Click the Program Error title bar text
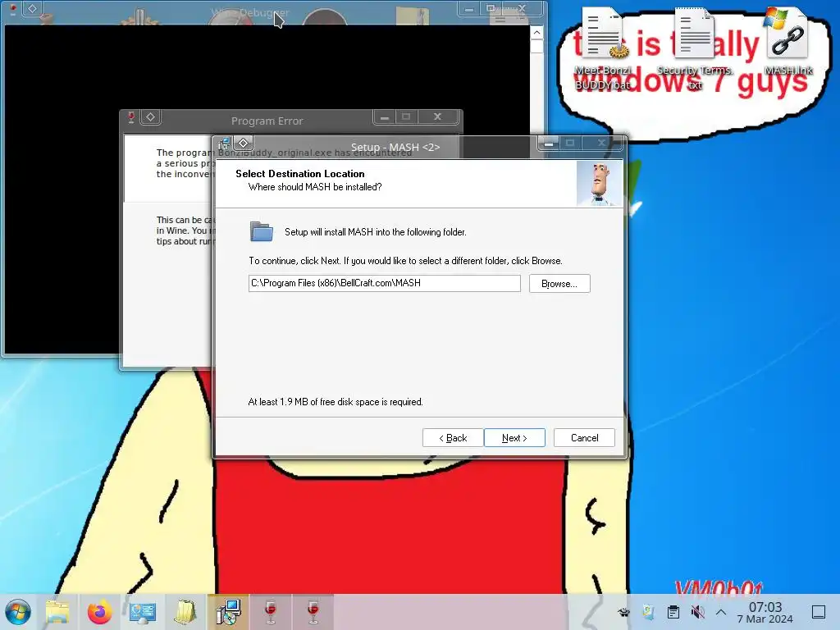 coord(267,121)
